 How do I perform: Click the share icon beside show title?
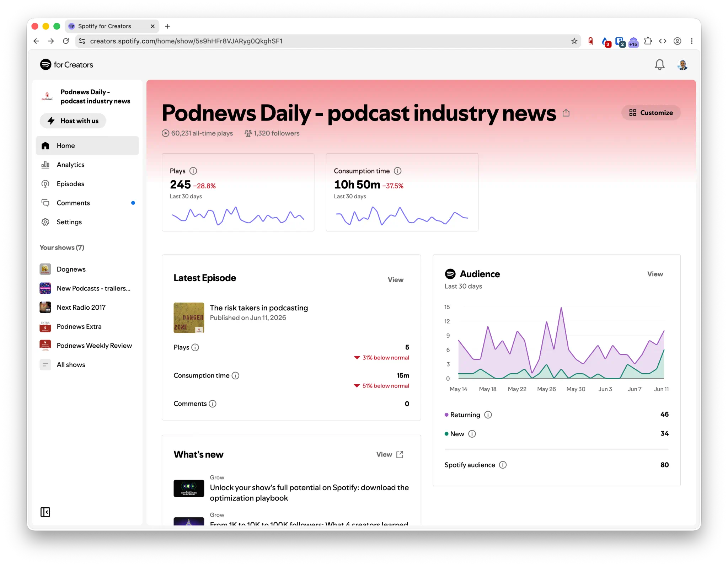pos(566,113)
